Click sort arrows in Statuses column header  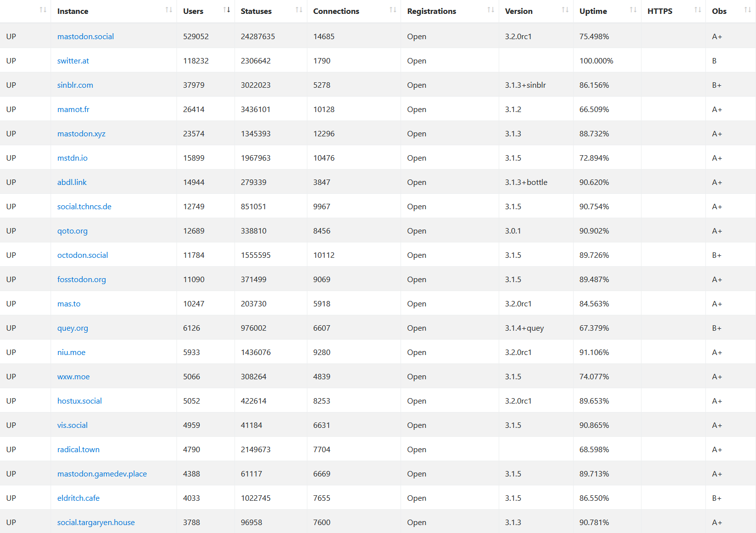click(x=298, y=10)
